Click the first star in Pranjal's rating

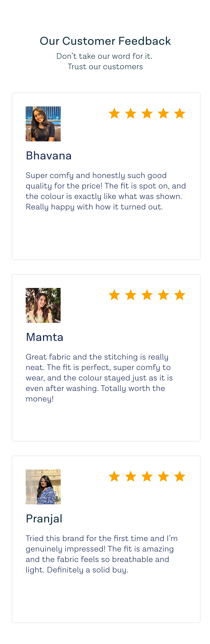click(114, 476)
